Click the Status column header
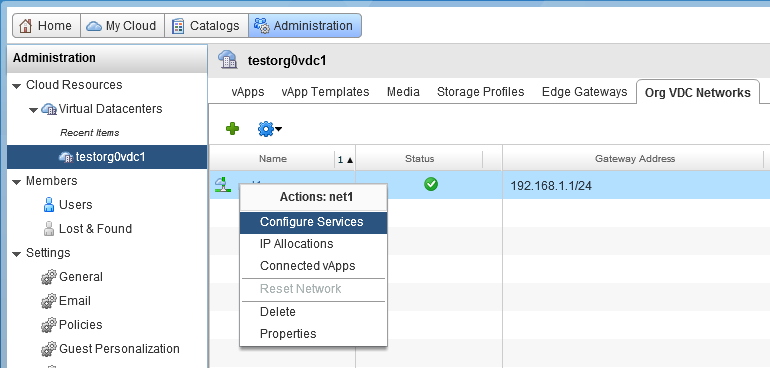 coord(419,159)
